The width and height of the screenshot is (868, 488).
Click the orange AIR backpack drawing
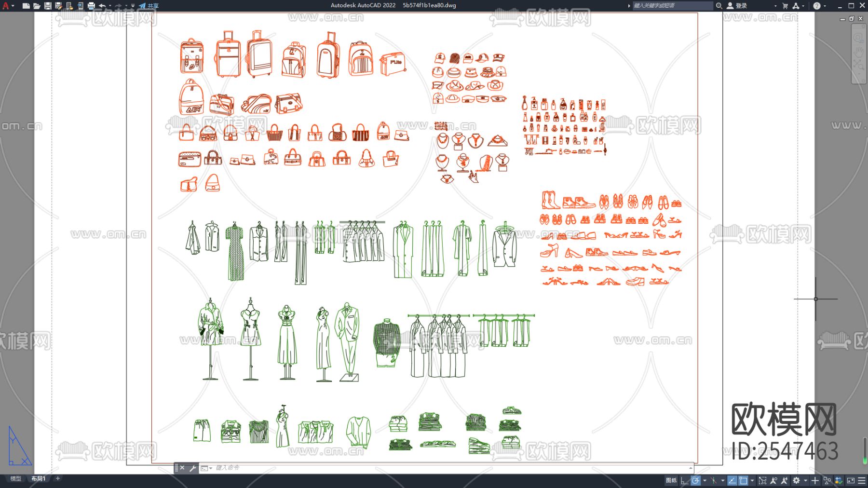(x=191, y=97)
